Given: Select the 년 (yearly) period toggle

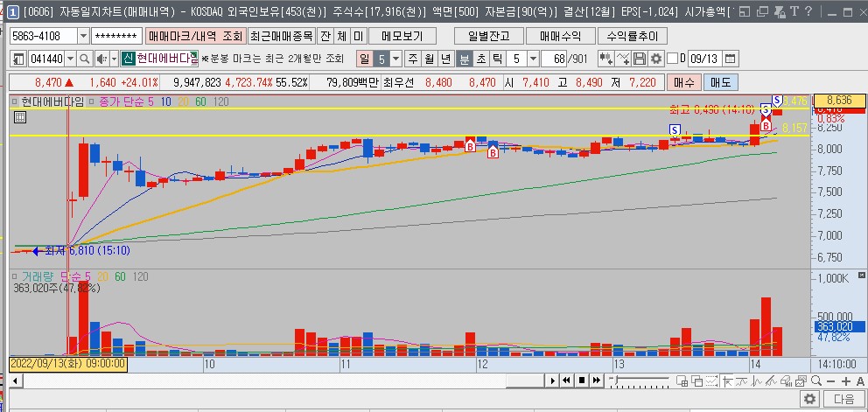Looking at the screenshot, I should coord(446,59).
